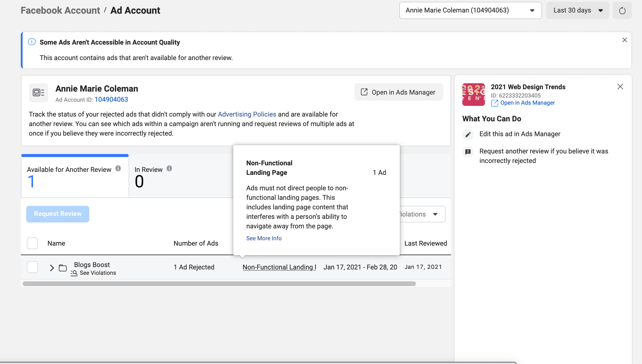Open the Last 30 days date dropdown
Image resolution: width=642 pixels, height=364 pixels.
tap(577, 11)
